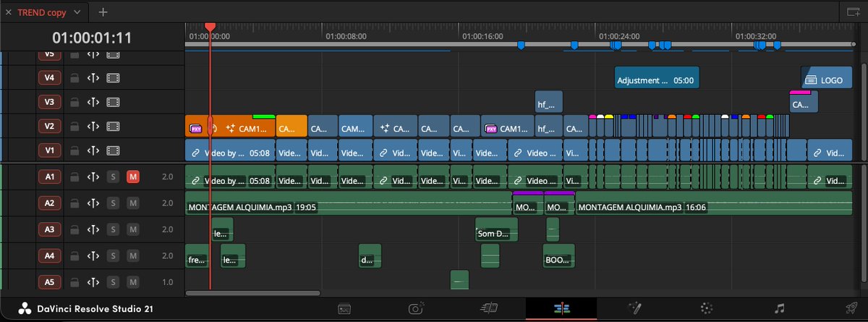Select the LOGO clip on V4
The image size is (868, 322).
coord(826,78)
